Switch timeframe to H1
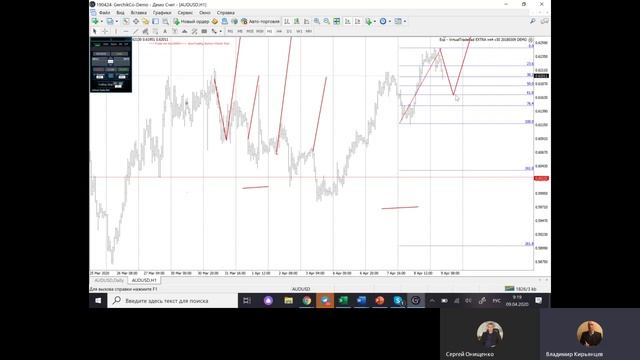Screen dimensions: 640x360 (269, 31)
